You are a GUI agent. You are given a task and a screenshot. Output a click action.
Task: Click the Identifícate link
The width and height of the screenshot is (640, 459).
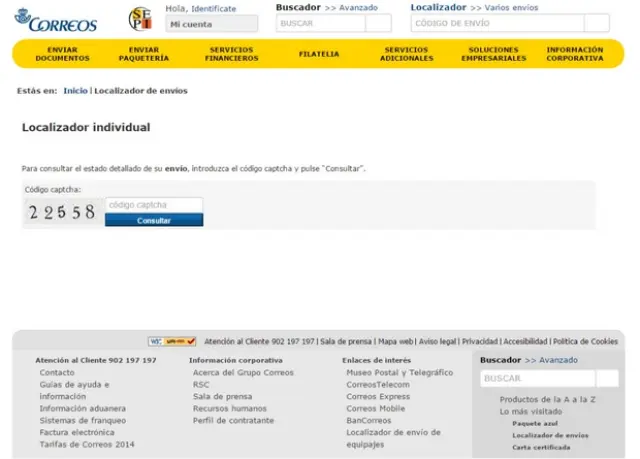pyautogui.click(x=214, y=8)
